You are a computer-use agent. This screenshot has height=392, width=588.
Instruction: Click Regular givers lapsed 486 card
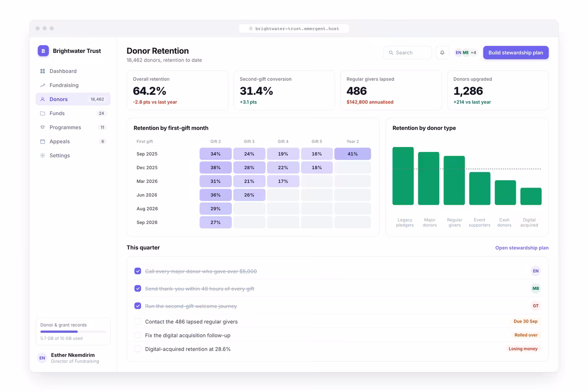click(x=391, y=90)
